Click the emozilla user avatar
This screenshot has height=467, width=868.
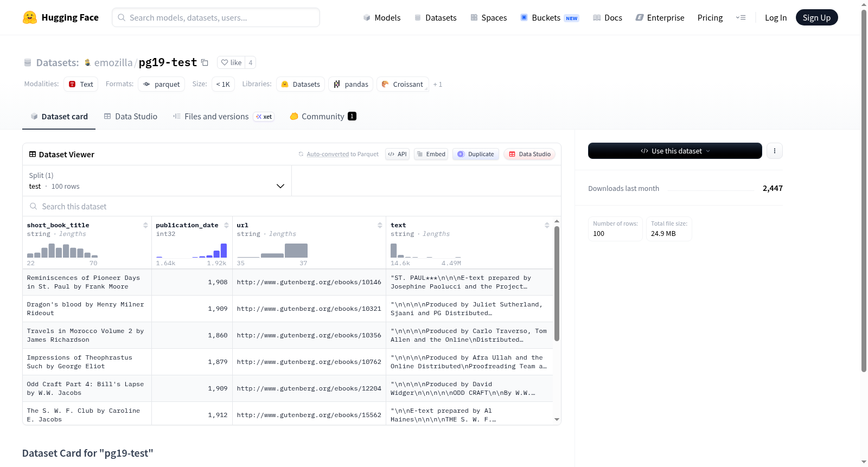[87, 62]
